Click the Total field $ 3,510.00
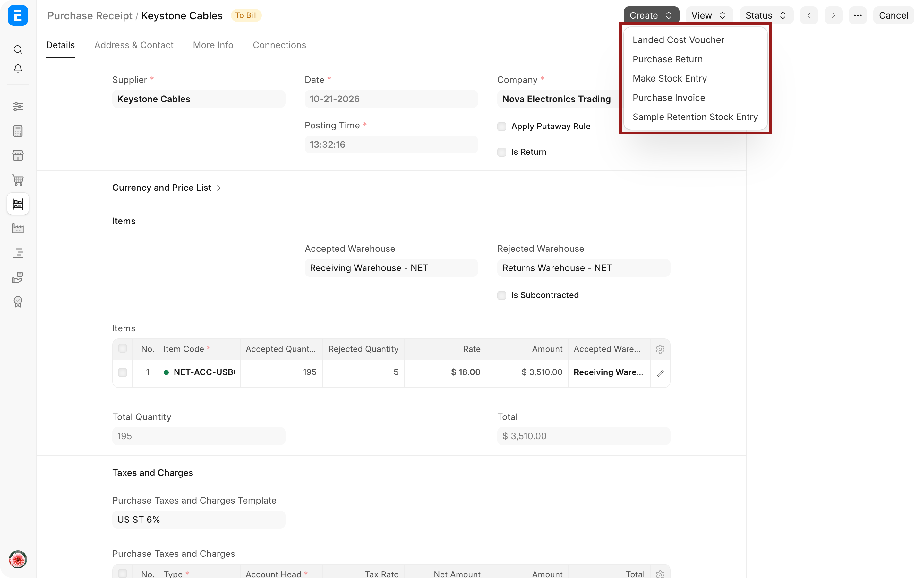The height and width of the screenshot is (578, 924). click(583, 436)
